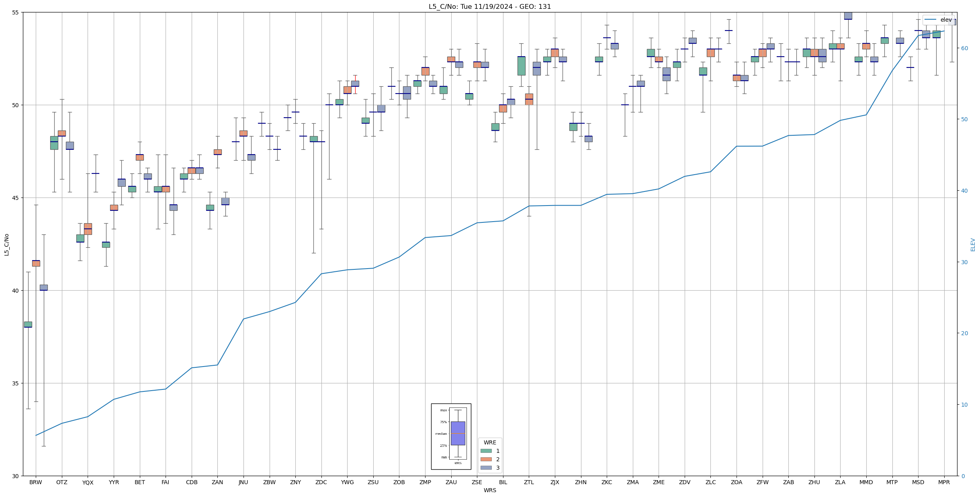Click the WRS x-axis title
This screenshot has width=980, height=497.
coord(490,490)
